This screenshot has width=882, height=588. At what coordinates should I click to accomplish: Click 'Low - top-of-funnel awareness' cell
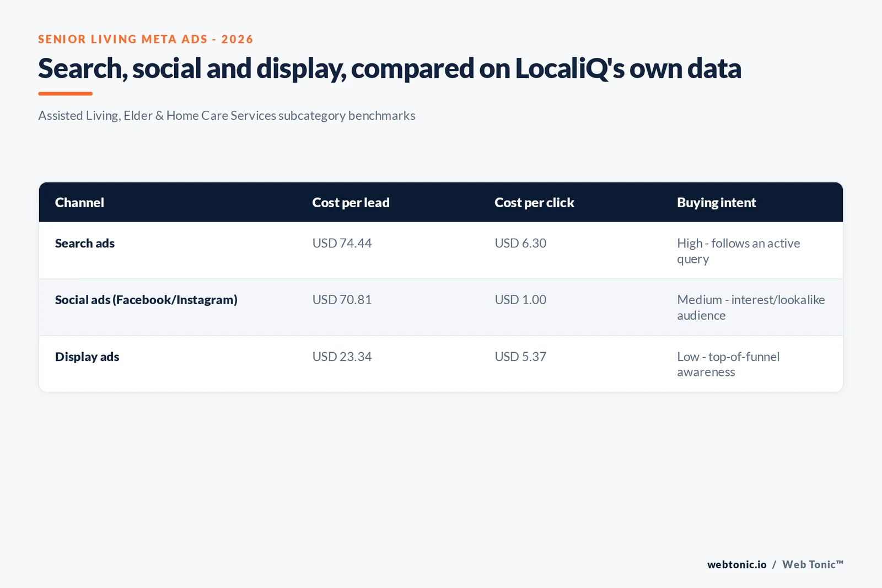click(728, 364)
